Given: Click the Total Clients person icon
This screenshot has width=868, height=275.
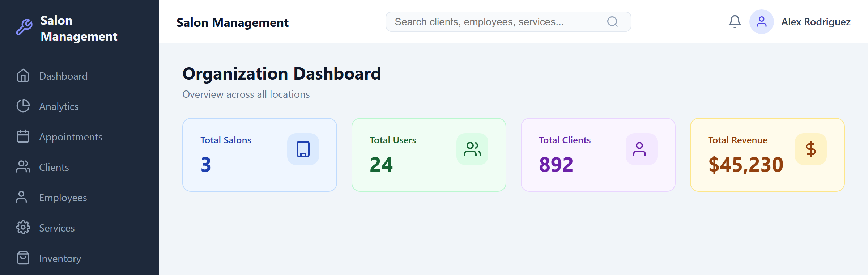Looking at the screenshot, I should (x=639, y=149).
